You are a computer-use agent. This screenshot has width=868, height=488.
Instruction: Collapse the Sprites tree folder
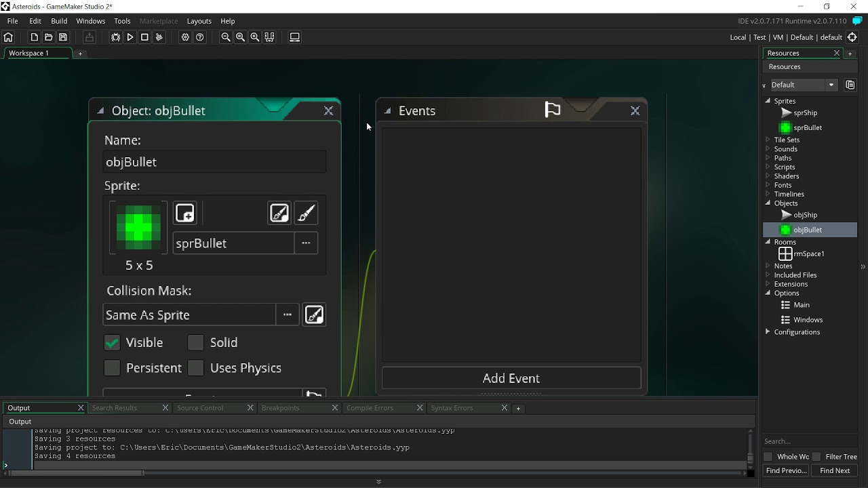pyautogui.click(x=768, y=100)
